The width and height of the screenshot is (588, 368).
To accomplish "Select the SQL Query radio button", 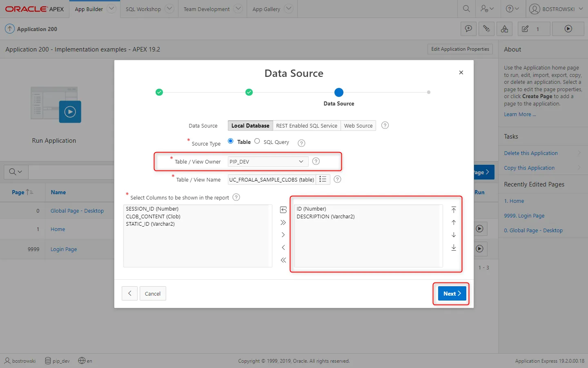I will pos(257,141).
